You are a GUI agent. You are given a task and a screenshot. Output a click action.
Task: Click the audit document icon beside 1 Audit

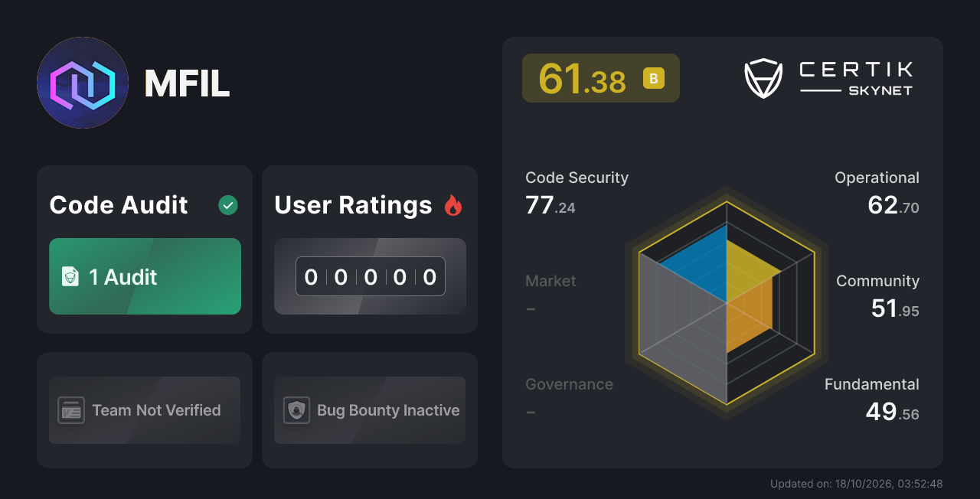tap(70, 276)
